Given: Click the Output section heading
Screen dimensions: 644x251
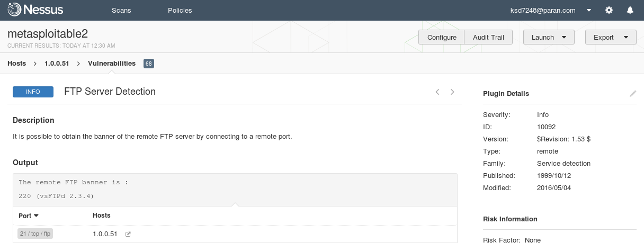Looking at the screenshot, I should [25, 163].
